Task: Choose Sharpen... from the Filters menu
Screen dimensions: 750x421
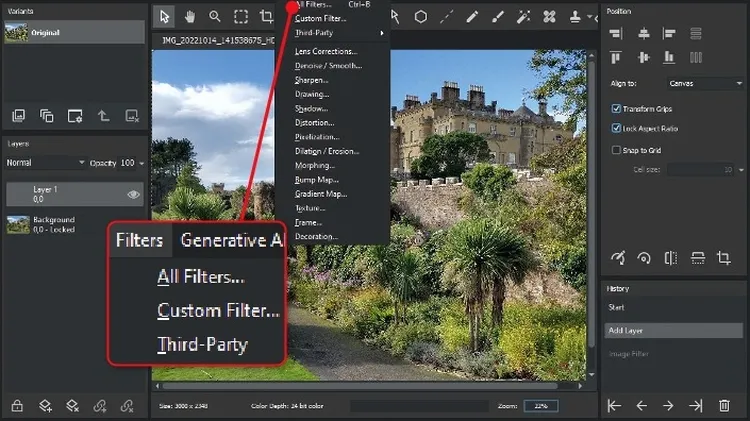Action: click(312, 79)
